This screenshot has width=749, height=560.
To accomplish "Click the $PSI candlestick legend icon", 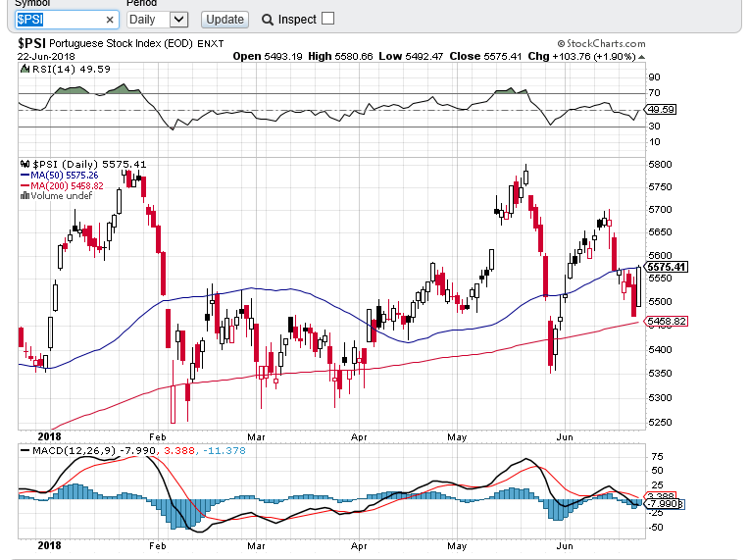I will [x=25, y=165].
